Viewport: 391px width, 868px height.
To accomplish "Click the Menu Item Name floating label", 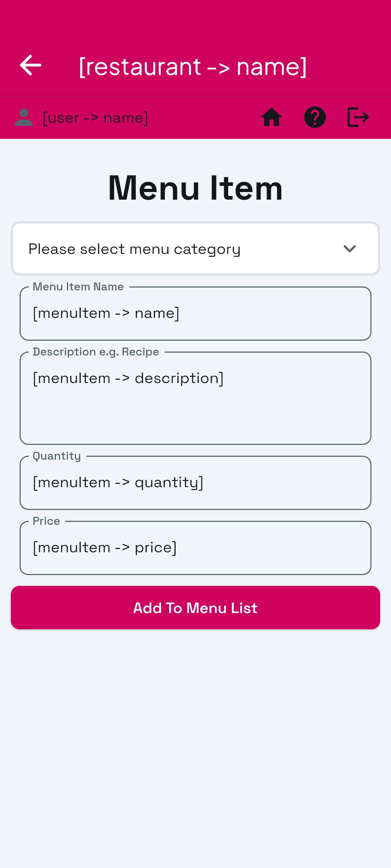I will point(78,287).
